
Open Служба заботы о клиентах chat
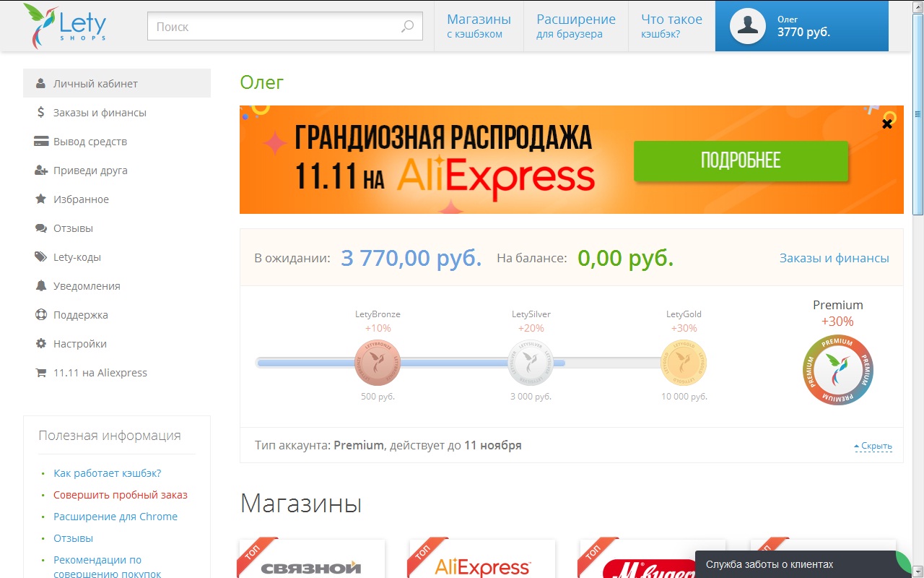[x=803, y=564]
